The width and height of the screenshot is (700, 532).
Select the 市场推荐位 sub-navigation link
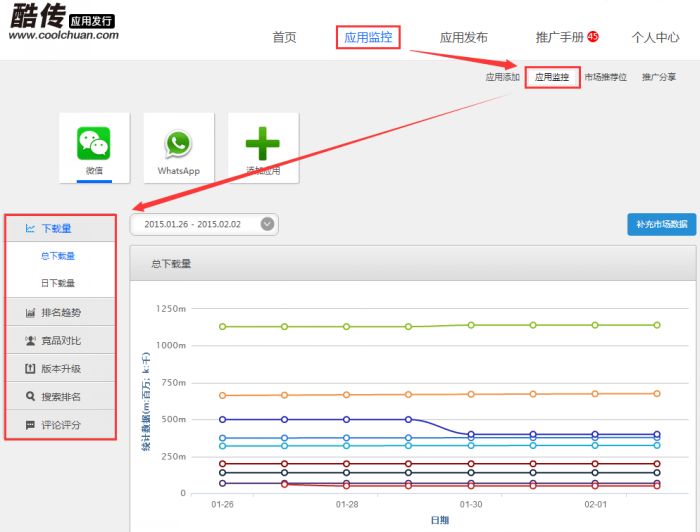tap(605, 77)
